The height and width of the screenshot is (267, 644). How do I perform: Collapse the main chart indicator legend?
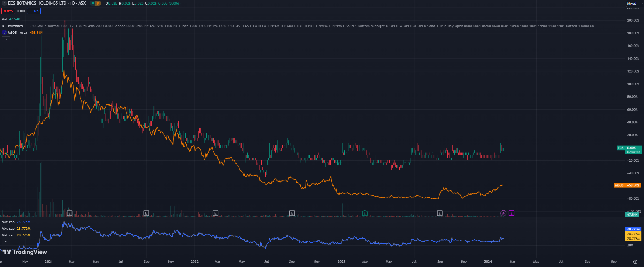(6, 39)
